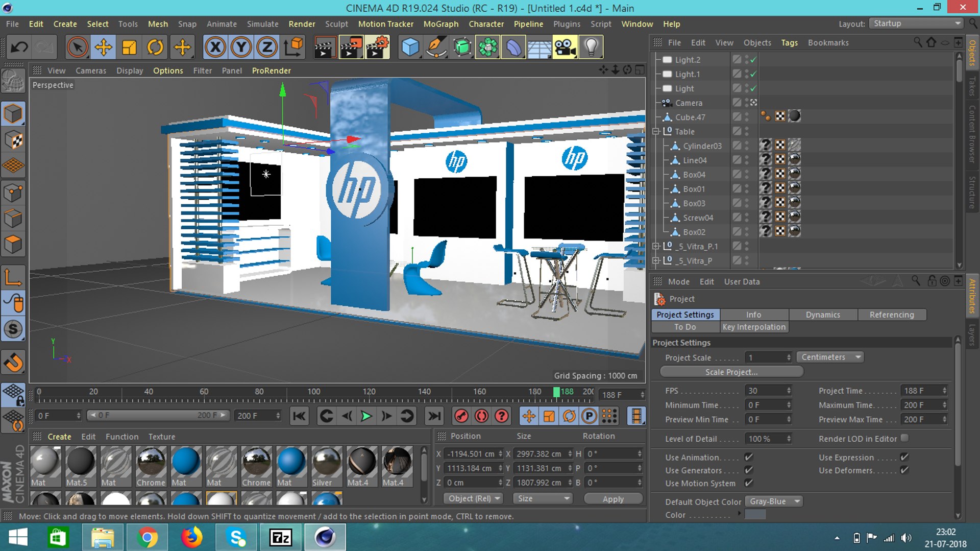Click the Color swatch in Project Settings

coord(755,515)
